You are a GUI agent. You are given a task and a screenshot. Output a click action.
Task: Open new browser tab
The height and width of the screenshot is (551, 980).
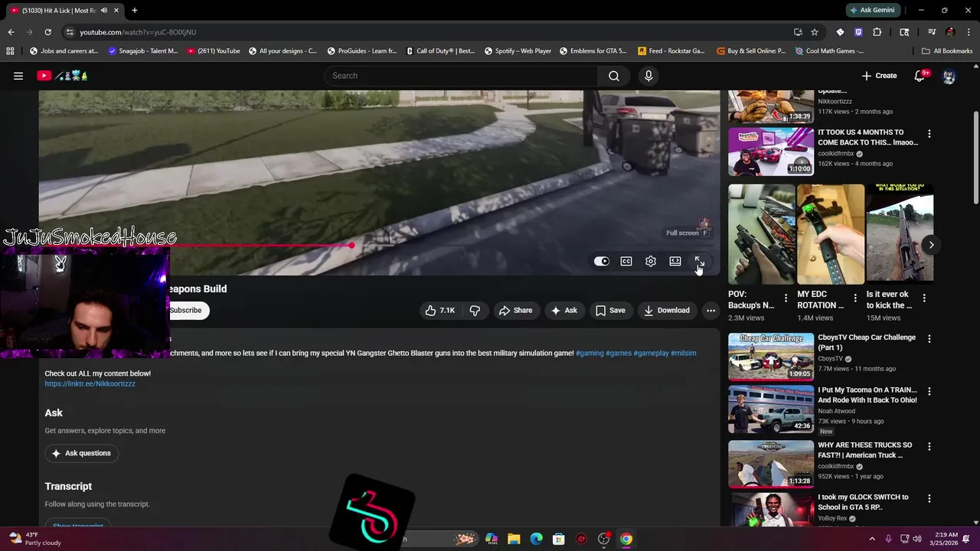click(134, 11)
